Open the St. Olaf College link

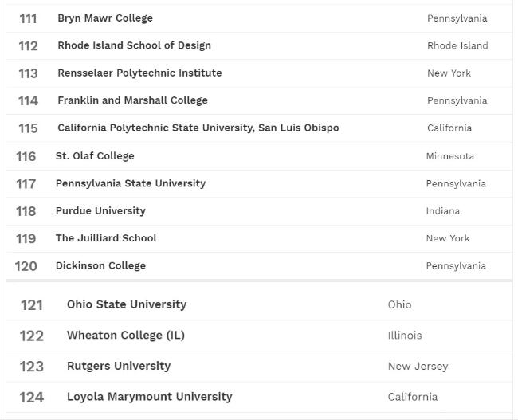pos(95,156)
